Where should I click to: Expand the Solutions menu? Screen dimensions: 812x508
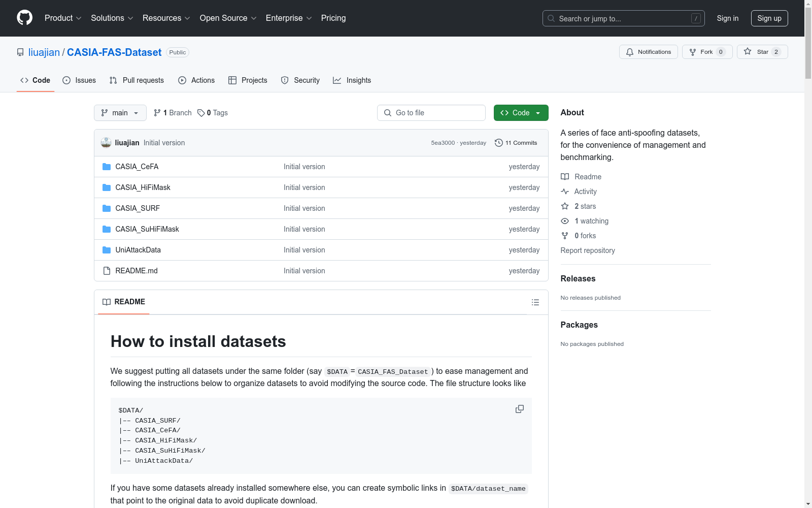pos(112,18)
